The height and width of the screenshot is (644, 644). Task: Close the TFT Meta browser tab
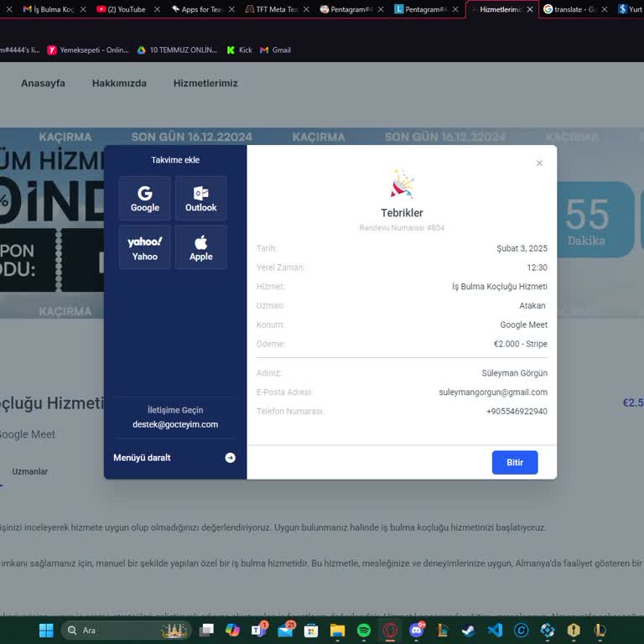click(306, 9)
